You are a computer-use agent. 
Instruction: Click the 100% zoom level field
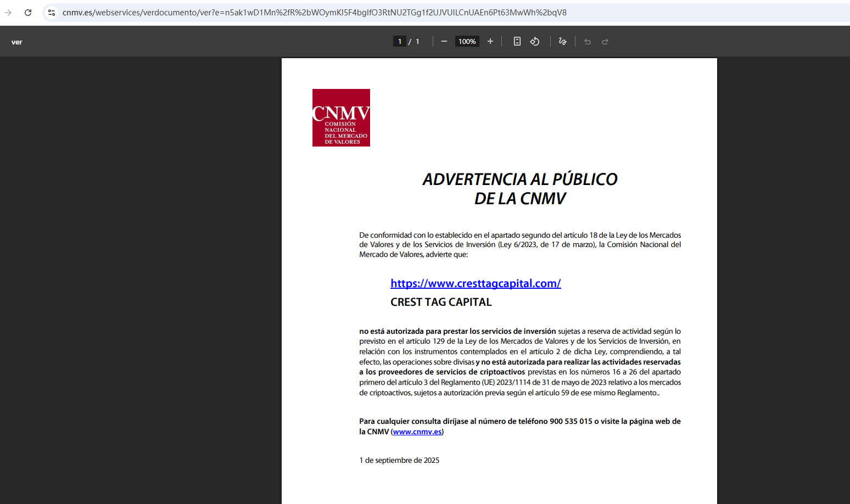(x=467, y=41)
